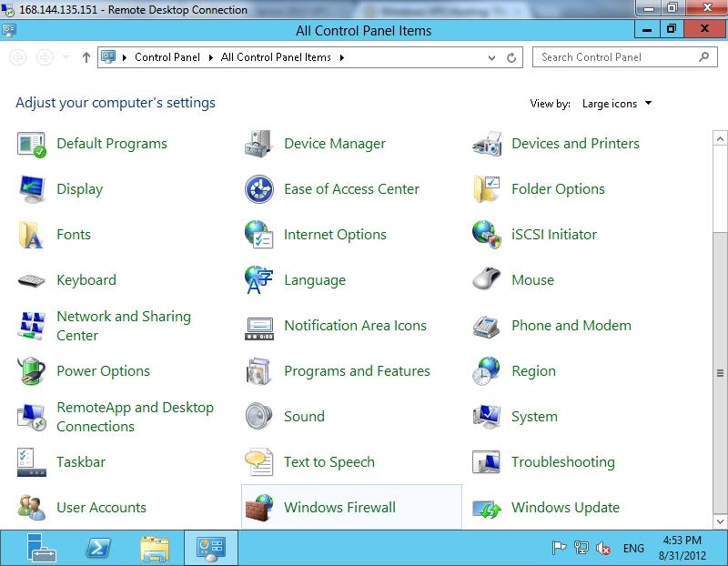Open the Phone and Modem icon
Image resolution: width=728 pixels, height=566 pixels.
click(x=487, y=326)
